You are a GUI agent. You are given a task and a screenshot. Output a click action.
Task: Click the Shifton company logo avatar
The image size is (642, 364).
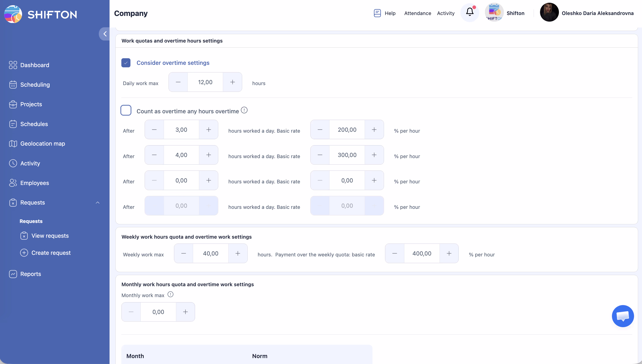click(x=494, y=13)
